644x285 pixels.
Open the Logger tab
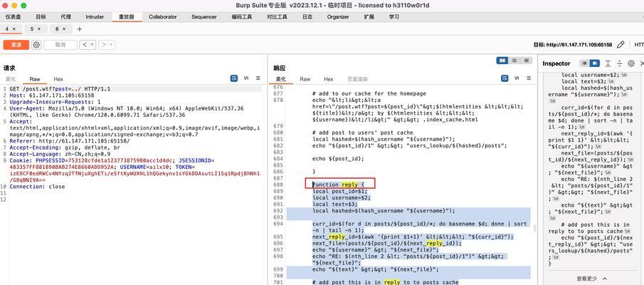tap(307, 17)
